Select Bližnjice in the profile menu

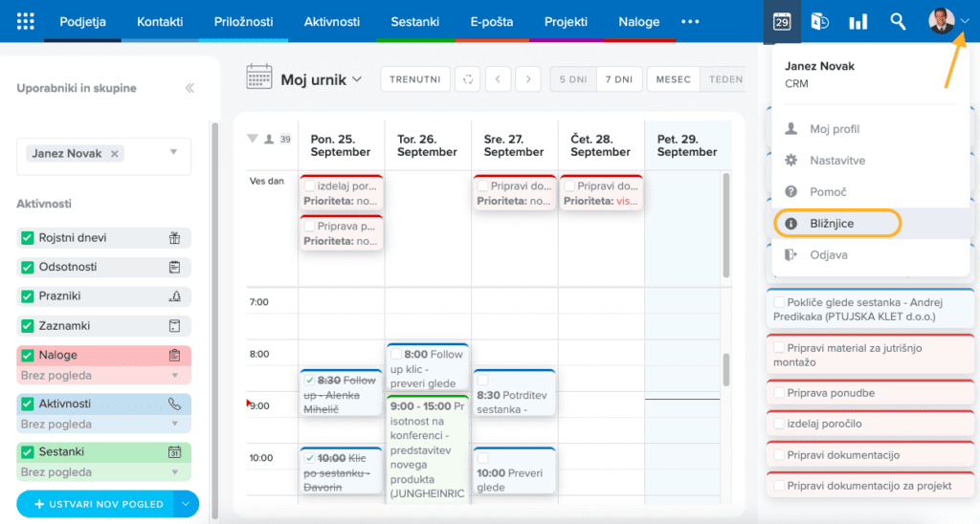(x=831, y=224)
